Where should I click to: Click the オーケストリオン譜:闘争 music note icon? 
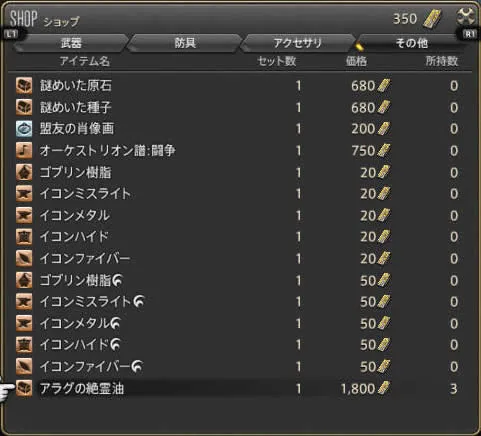pos(24,150)
